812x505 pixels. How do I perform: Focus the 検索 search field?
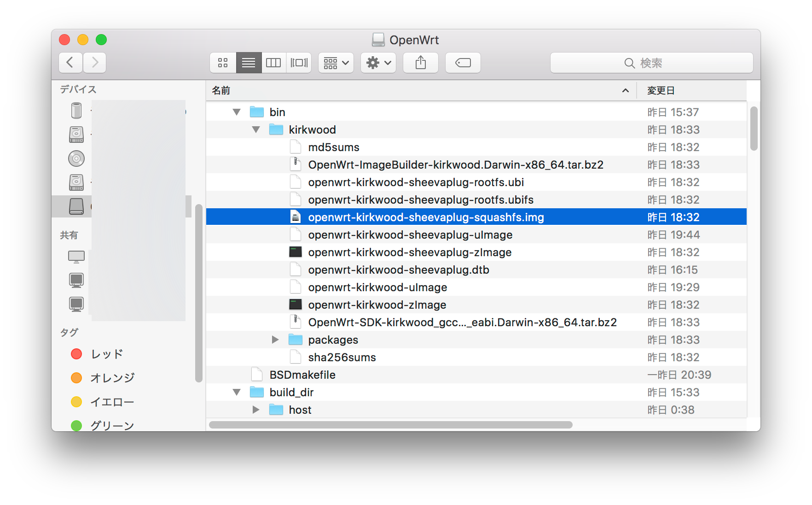point(652,63)
